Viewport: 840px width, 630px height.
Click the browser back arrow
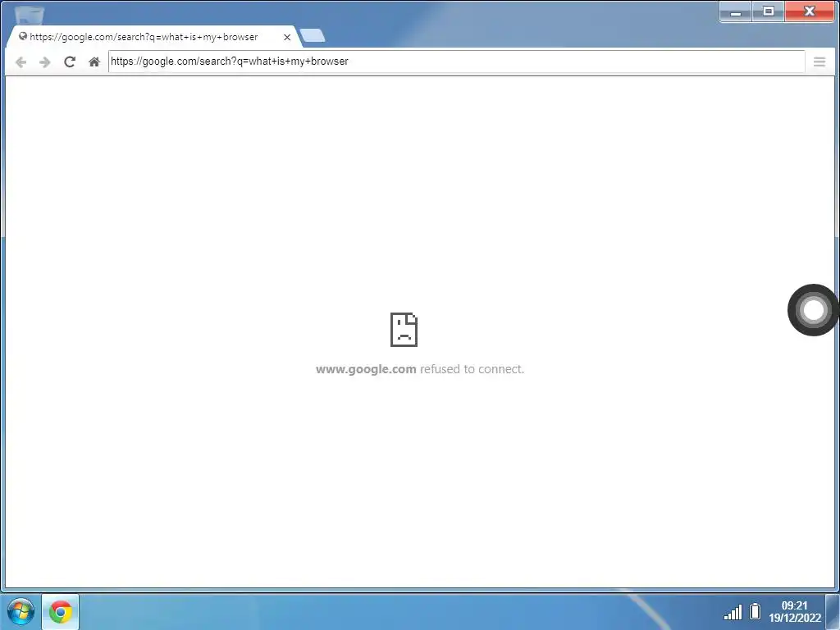[x=21, y=62]
